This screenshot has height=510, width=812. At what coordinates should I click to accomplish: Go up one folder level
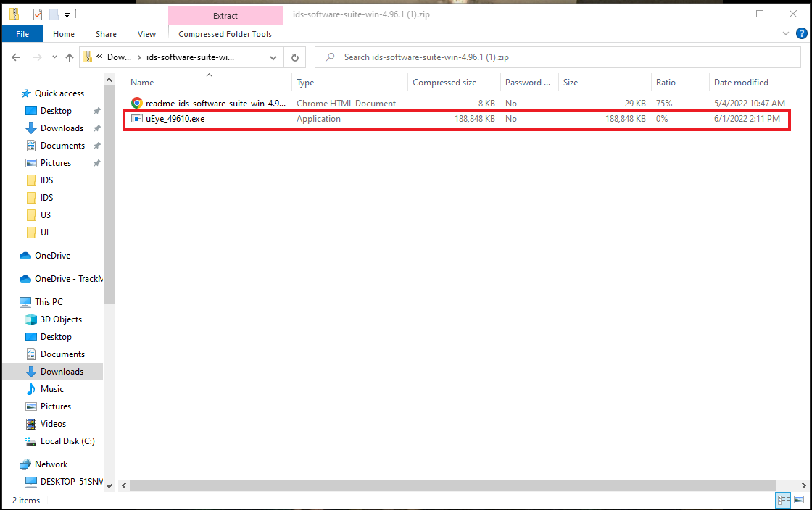point(70,57)
